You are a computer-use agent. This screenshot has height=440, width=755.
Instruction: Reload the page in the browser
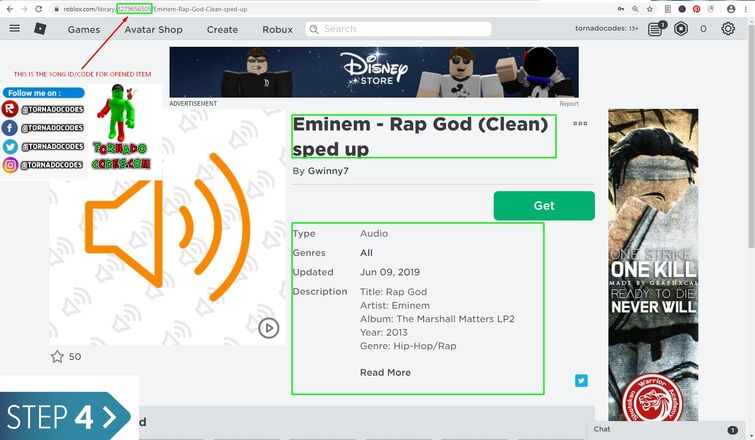(39, 9)
